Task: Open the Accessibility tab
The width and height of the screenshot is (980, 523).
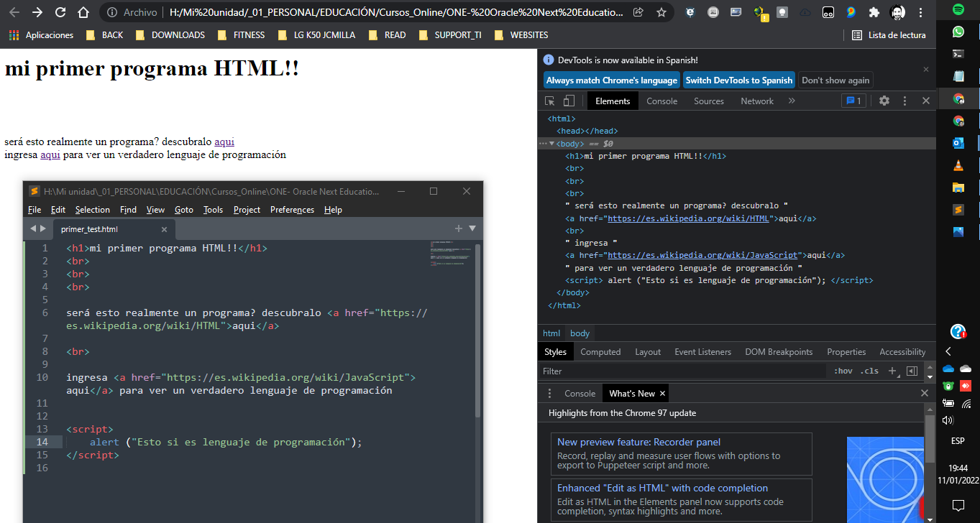Action: 902,352
